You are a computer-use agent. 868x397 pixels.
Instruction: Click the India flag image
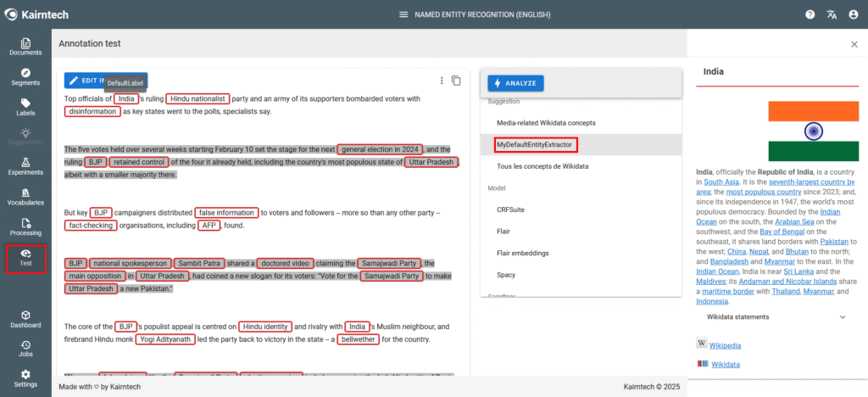coord(812,131)
